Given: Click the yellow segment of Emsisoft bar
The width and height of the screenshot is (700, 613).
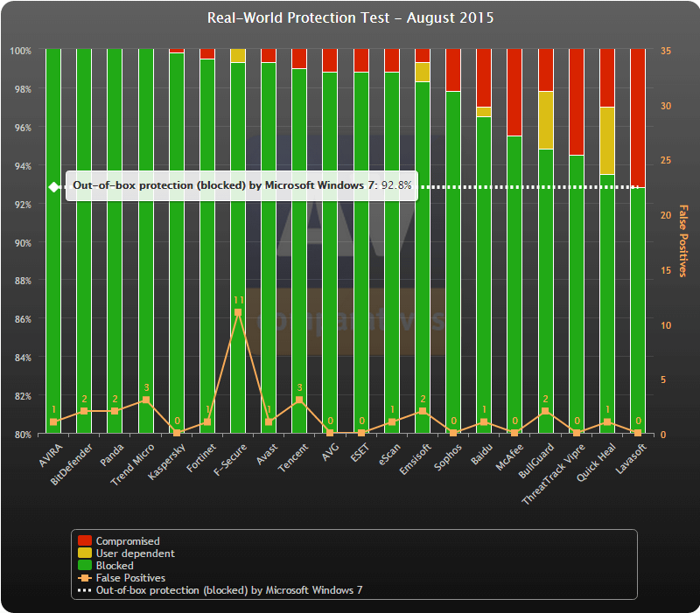Looking at the screenshot, I should 423,72.
